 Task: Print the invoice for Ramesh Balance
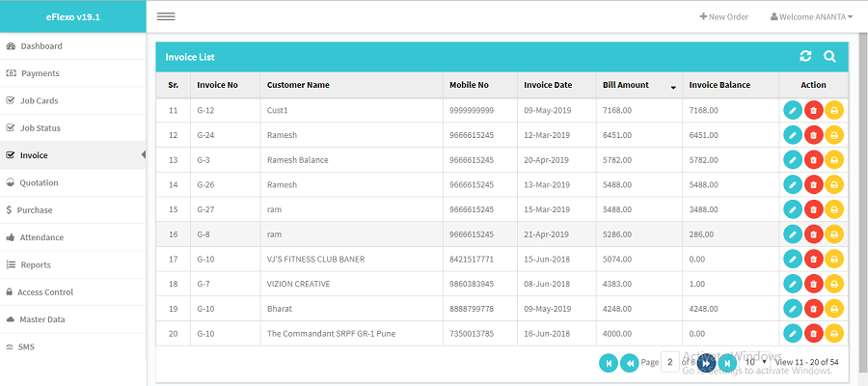click(833, 159)
